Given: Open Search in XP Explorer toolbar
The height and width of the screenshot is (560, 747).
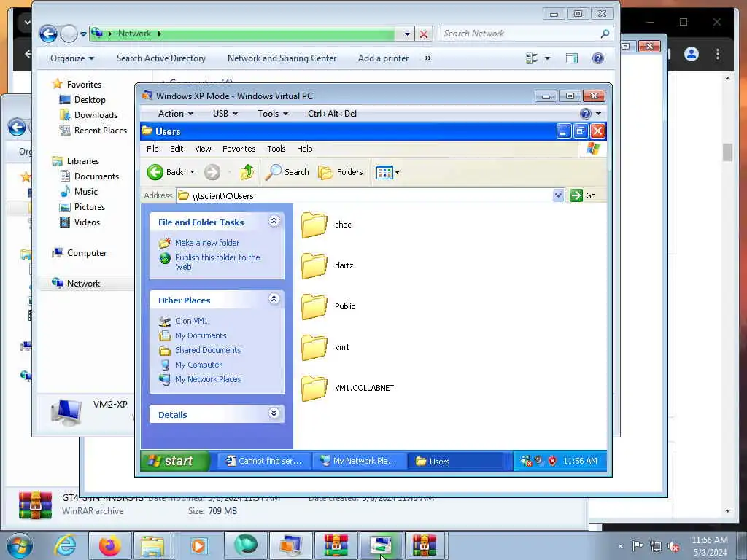Looking at the screenshot, I should click(287, 172).
